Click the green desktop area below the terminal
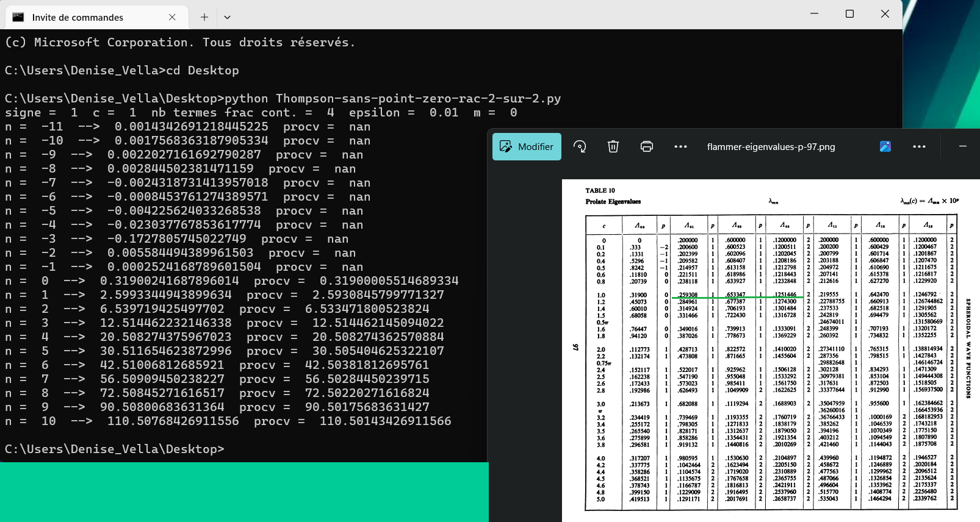 tap(244, 492)
